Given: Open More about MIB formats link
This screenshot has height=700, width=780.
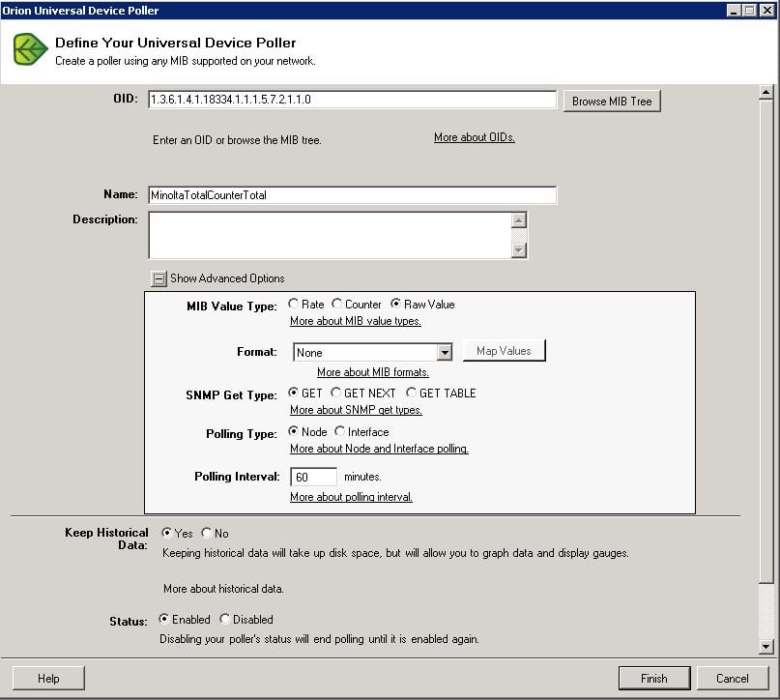Looking at the screenshot, I should click(x=373, y=372).
